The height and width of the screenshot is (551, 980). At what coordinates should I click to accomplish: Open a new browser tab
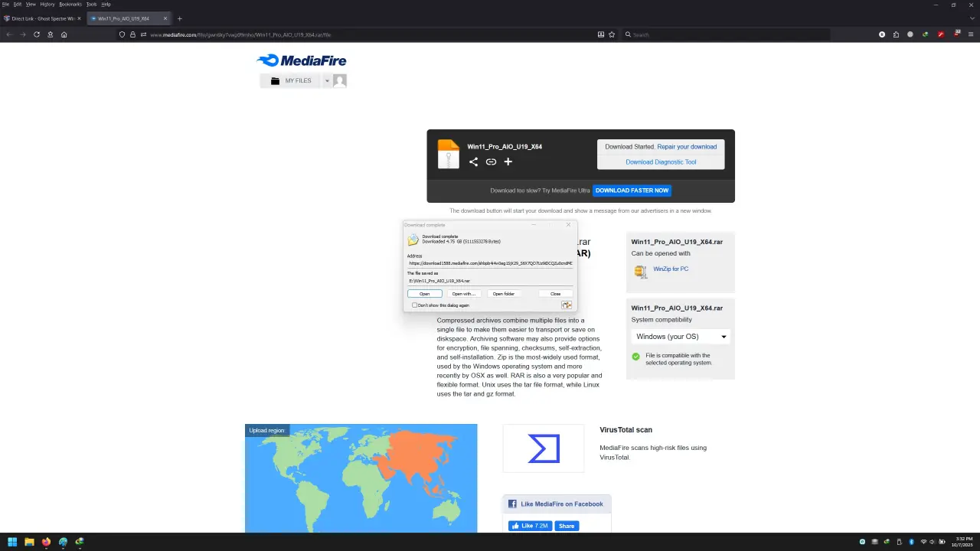pos(180,18)
